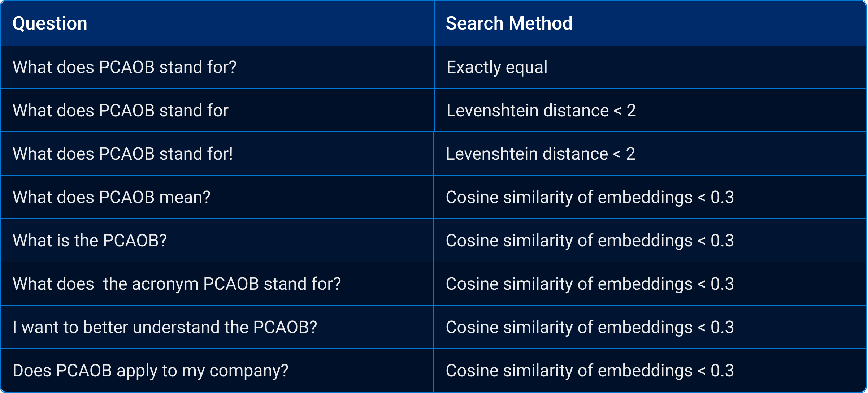Select the 'acronym PCAOB stand for?' question cell
868x393 pixels.
tap(217, 284)
